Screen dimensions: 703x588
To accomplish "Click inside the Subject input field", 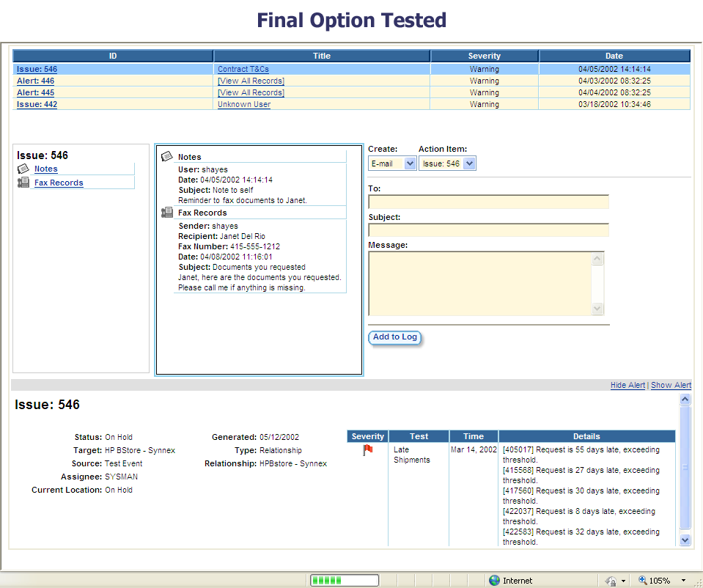I will 489,229.
